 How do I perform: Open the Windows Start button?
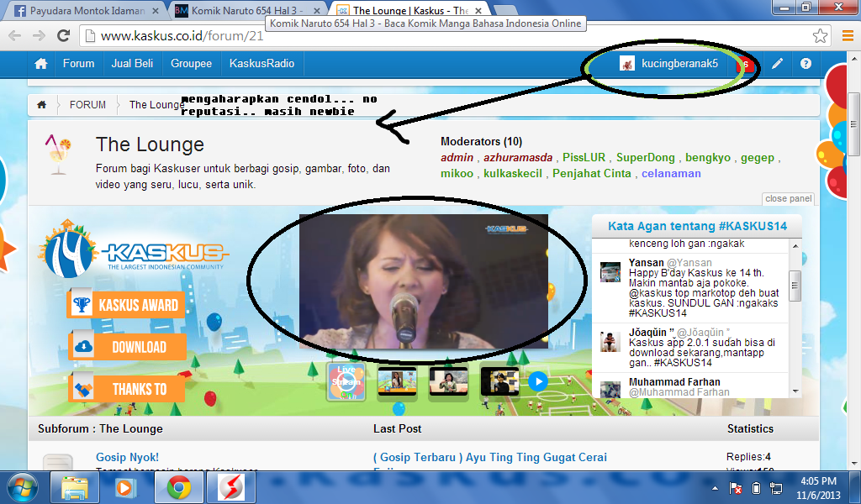[21, 488]
